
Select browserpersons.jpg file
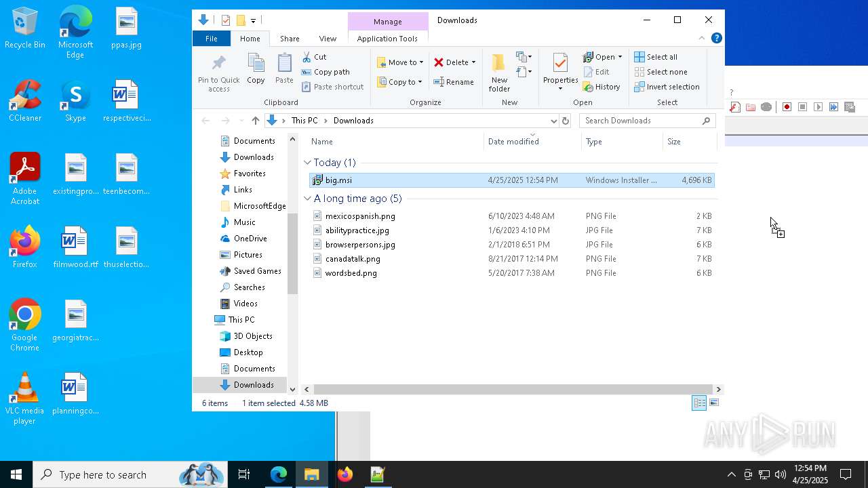click(x=511, y=245)
